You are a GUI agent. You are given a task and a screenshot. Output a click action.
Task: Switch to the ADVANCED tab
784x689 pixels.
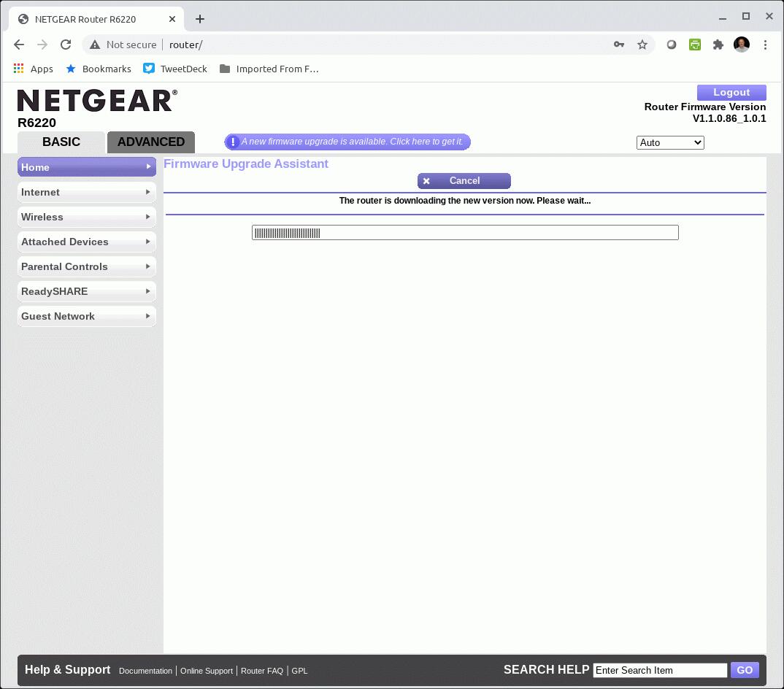pyautogui.click(x=151, y=142)
